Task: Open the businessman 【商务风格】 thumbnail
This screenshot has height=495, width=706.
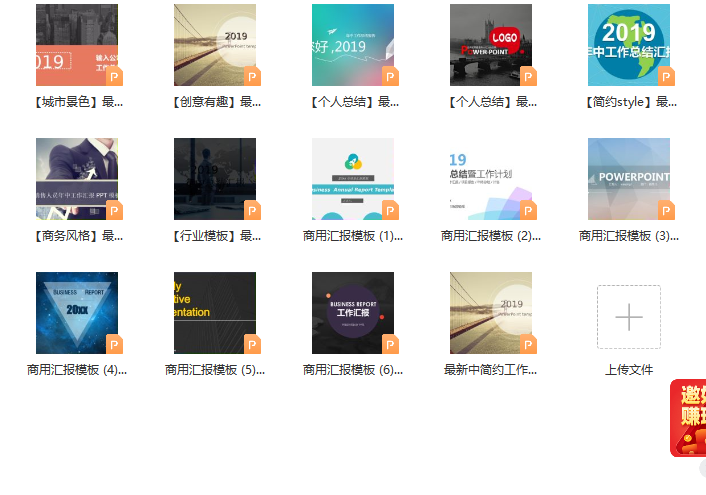Action: click(x=77, y=179)
